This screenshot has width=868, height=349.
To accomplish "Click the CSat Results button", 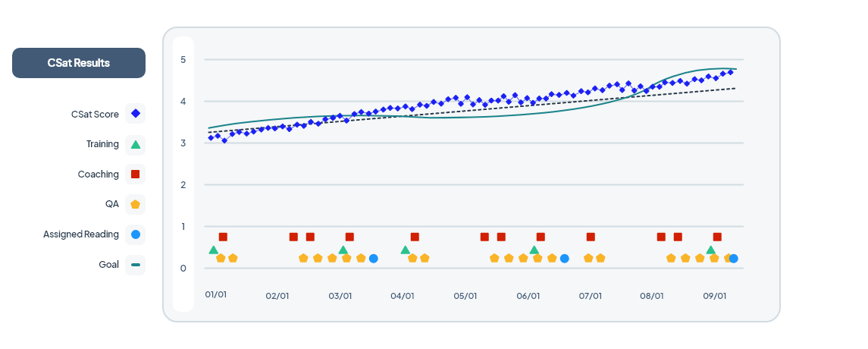I will click(79, 63).
